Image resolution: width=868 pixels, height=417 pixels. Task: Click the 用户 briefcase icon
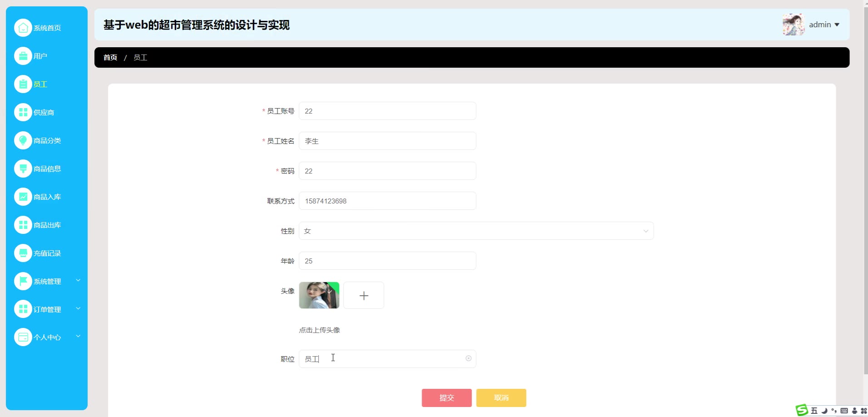[x=23, y=56]
